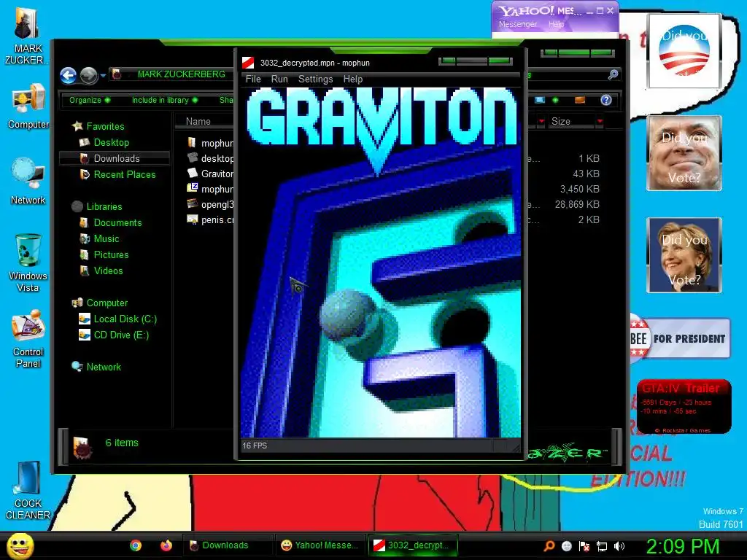Click the GTA:IV Trailer countdown gadget
This screenshot has height=560, width=747.
[x=684, y=406]
